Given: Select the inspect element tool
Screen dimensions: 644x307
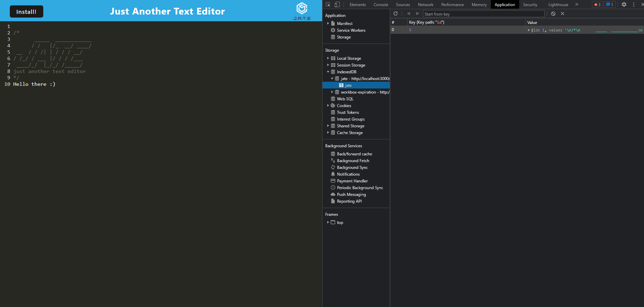Looking at the screenshot, I should tap(327, 4).
